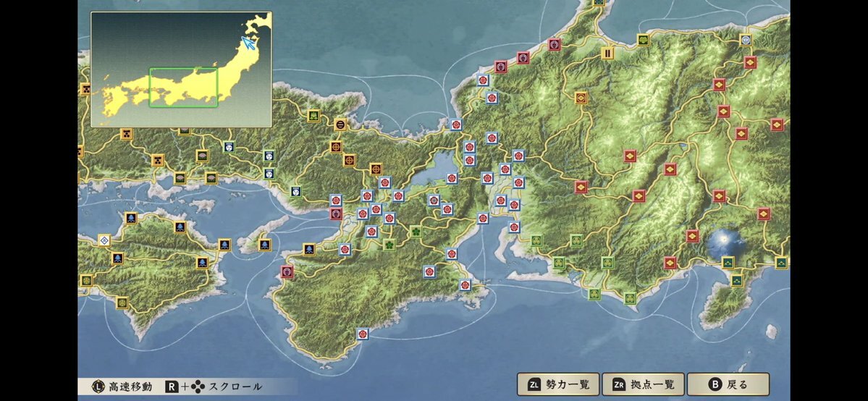Click Kyushu on the Japan minimap
The width and height of the screenshot is (868, 401).
[x=110, y=94]
